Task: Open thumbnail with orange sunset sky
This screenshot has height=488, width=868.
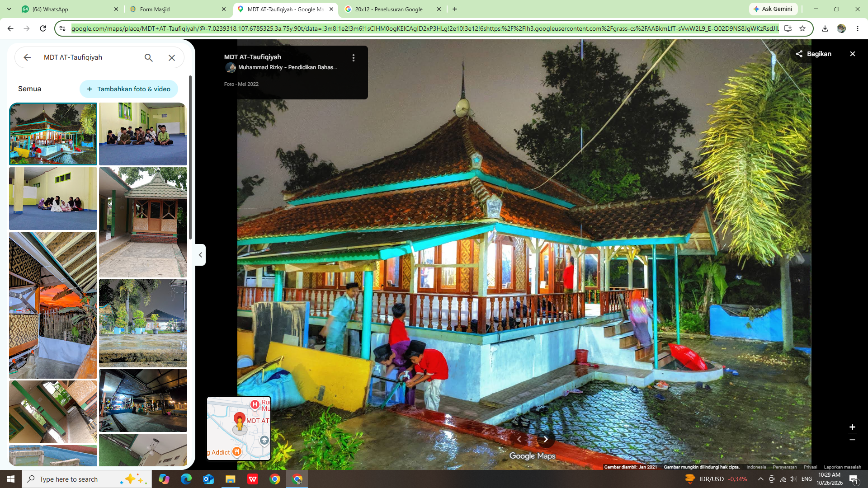Action: 53,305
